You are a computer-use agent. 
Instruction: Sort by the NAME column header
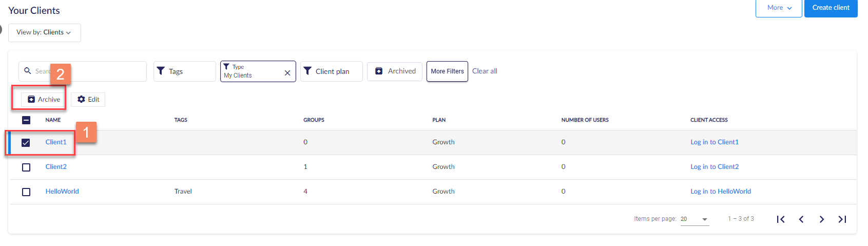pos(53,120)
